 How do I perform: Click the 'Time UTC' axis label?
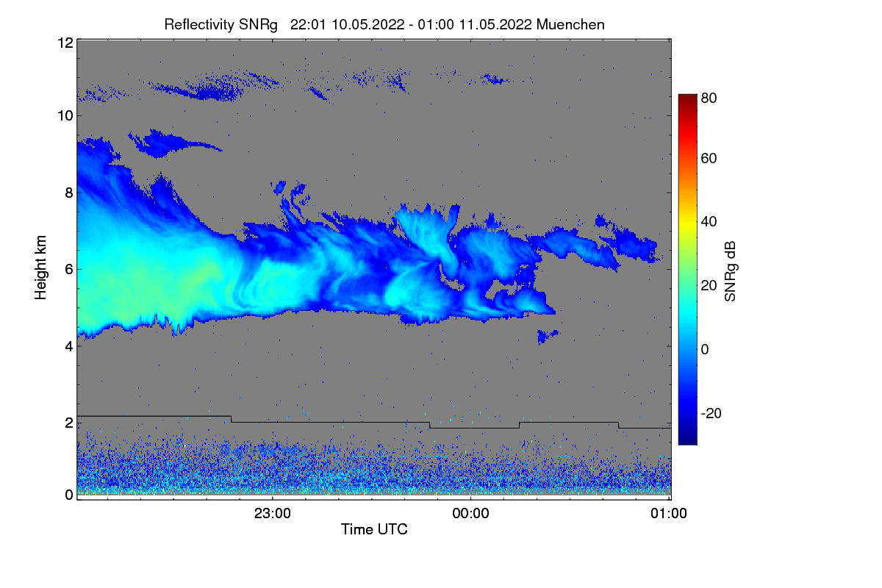(374, 529)
